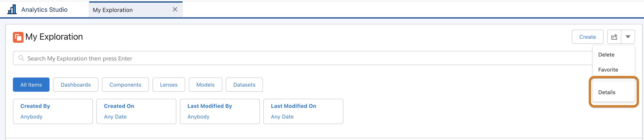Open the Created On date filter
Viewport: 644px width, 140px height.
coord(136,111)
